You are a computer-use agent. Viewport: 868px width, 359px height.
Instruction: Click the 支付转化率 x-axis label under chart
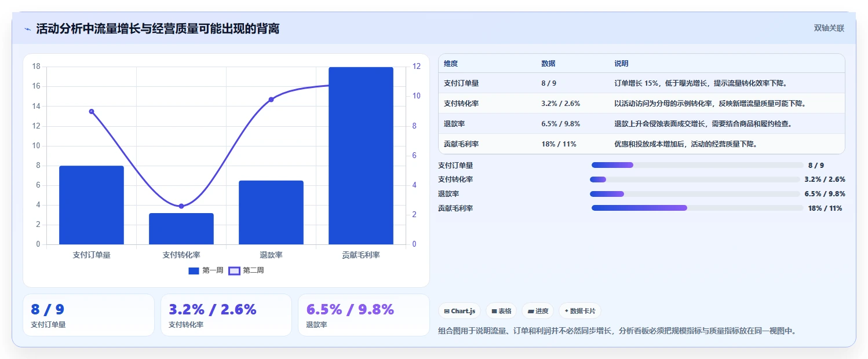tap(181, 255)
